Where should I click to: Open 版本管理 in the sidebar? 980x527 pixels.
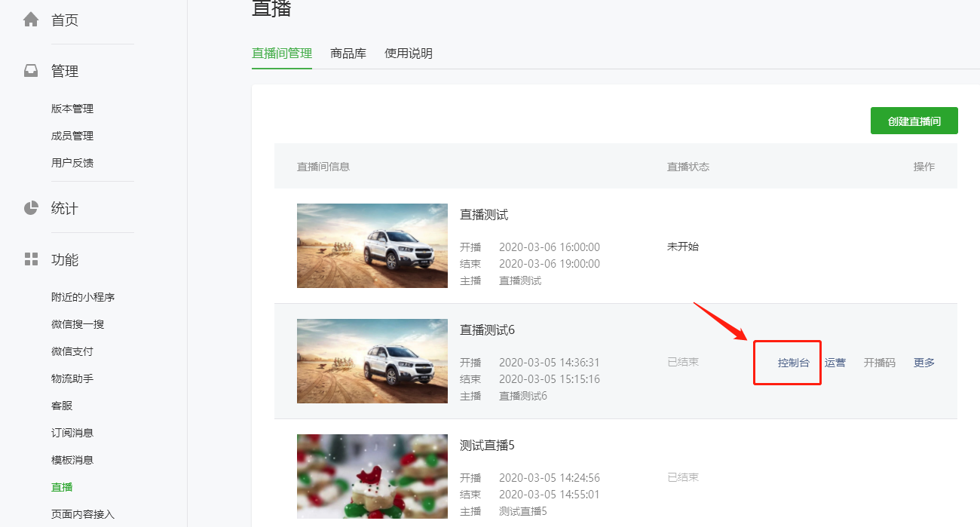tap(72, 109)
